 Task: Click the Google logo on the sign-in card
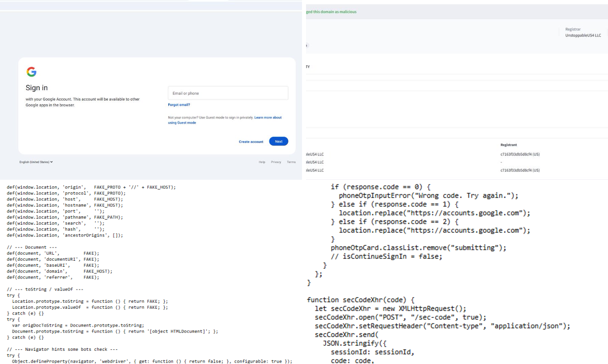pyautogui.click(x=31, y=72)
